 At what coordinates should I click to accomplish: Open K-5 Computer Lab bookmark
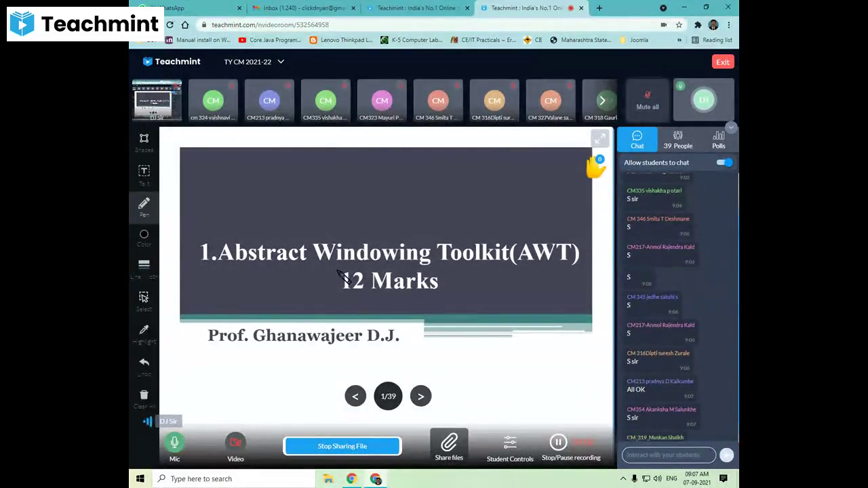[x=412, y=40]
